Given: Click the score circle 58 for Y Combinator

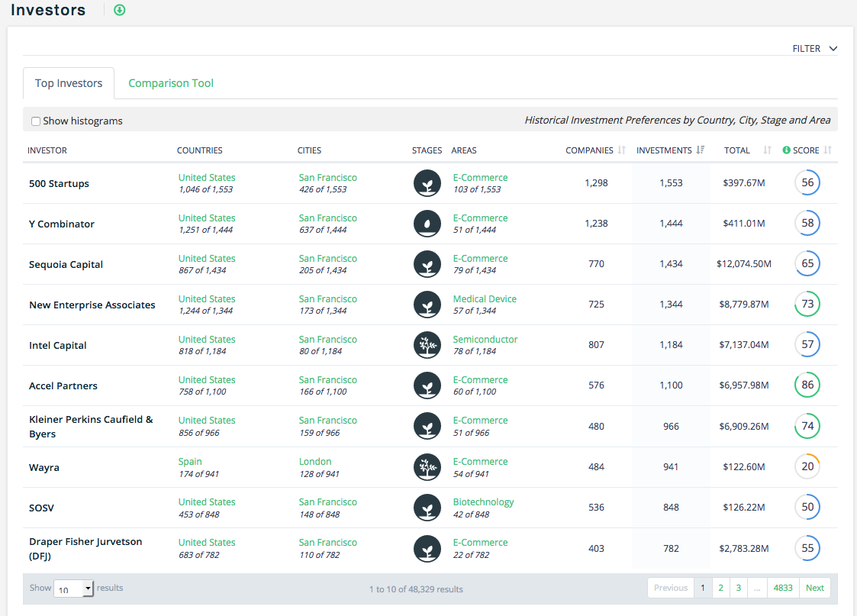Looking at the screenshot, I should pyautogui.click(x=807, y=223).
